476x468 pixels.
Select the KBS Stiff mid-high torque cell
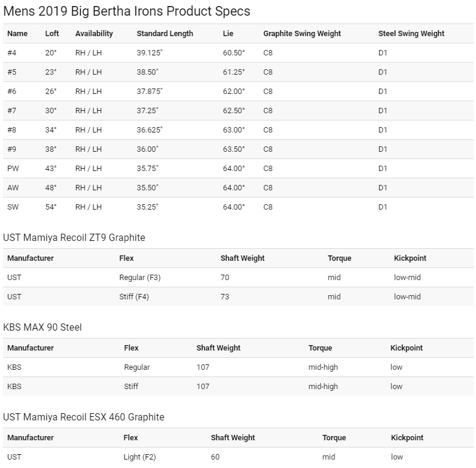point(323,386)
